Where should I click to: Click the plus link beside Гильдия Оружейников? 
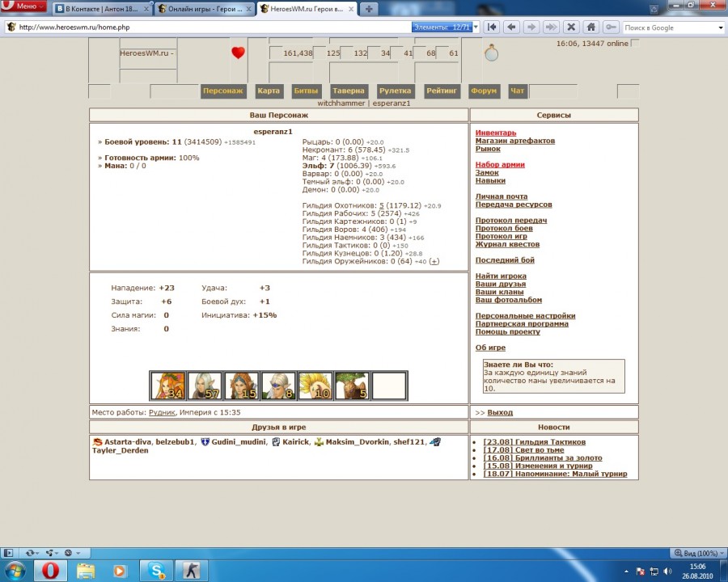(x=434, y=261)
